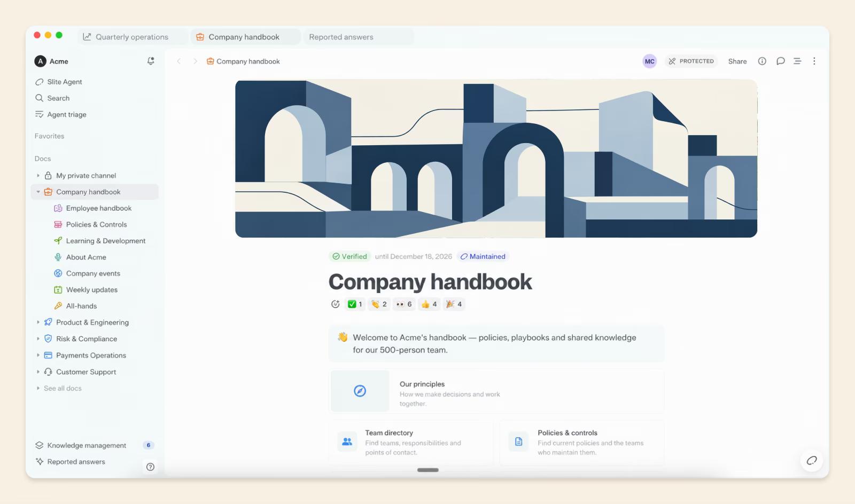Toggle the green checkmark reaction

click(x=355, y=304)
